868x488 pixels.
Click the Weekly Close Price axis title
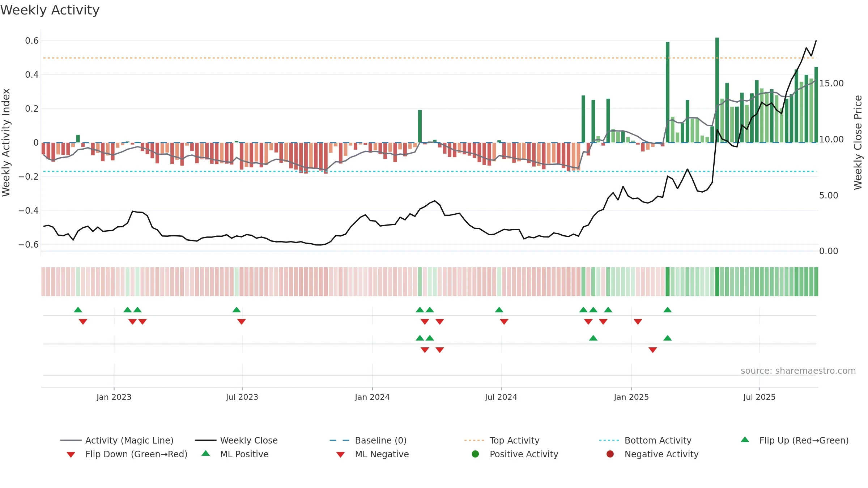858,142
